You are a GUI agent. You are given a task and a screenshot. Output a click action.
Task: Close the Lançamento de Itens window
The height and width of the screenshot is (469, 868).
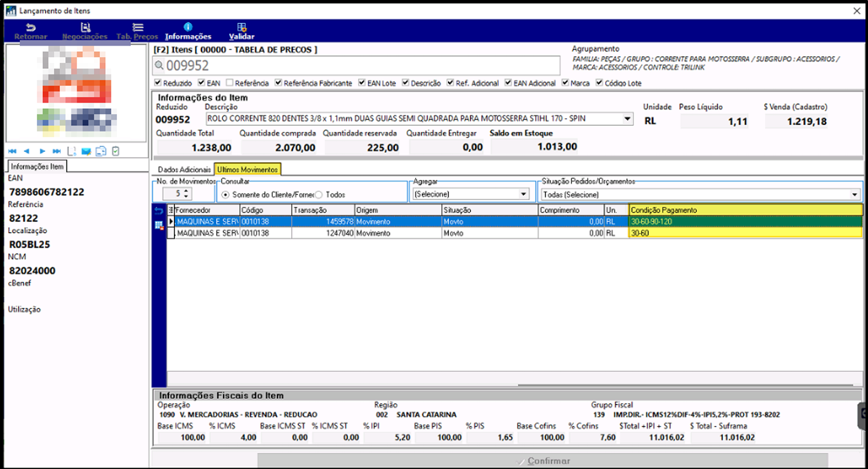[x=857, y=11]
